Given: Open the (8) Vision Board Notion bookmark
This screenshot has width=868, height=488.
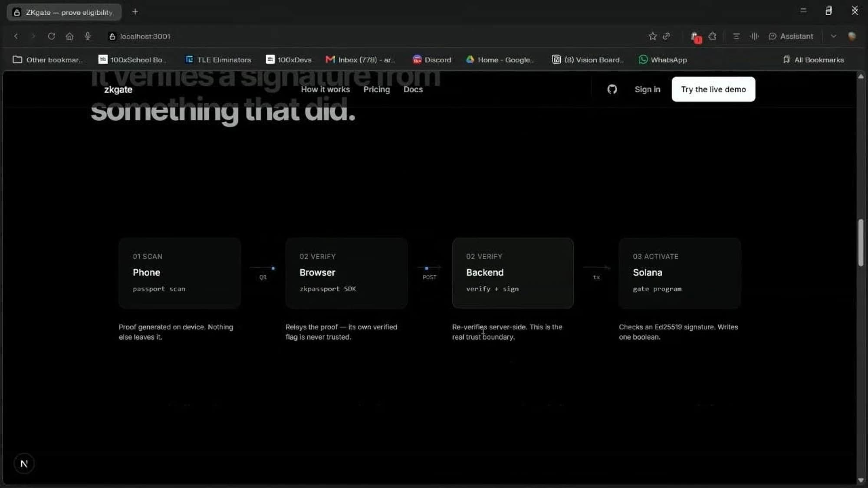Looking at the screenshot, I should click(x=588, y=60).
